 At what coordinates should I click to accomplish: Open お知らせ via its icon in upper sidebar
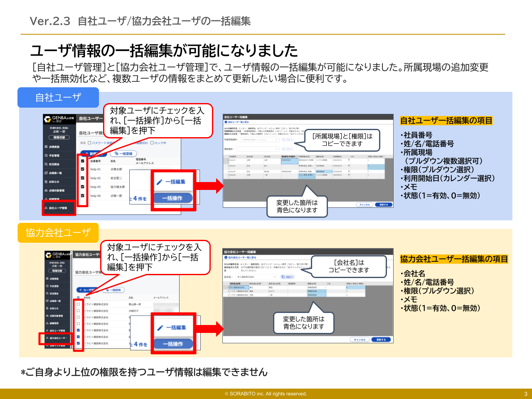pos(46,182)
